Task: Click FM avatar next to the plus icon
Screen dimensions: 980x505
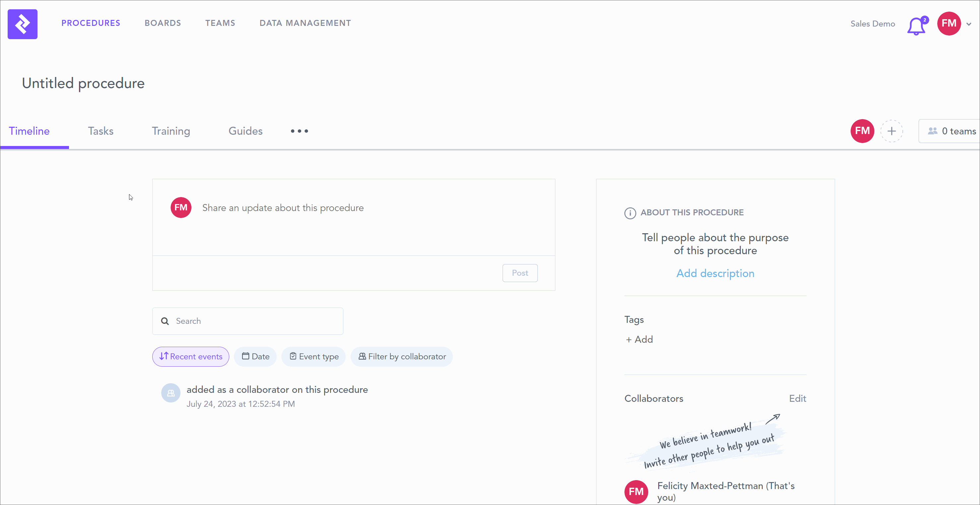Action: pyautogui.click(x=862, y=131)
